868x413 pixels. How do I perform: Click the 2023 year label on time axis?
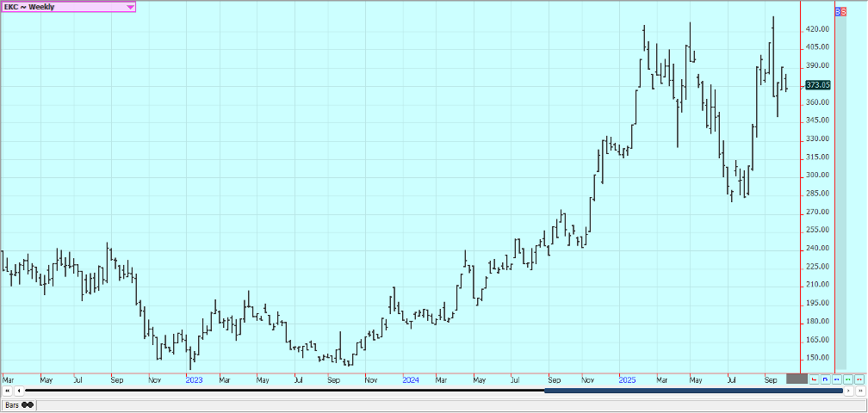pyautogui.click(x=194, y=379)
